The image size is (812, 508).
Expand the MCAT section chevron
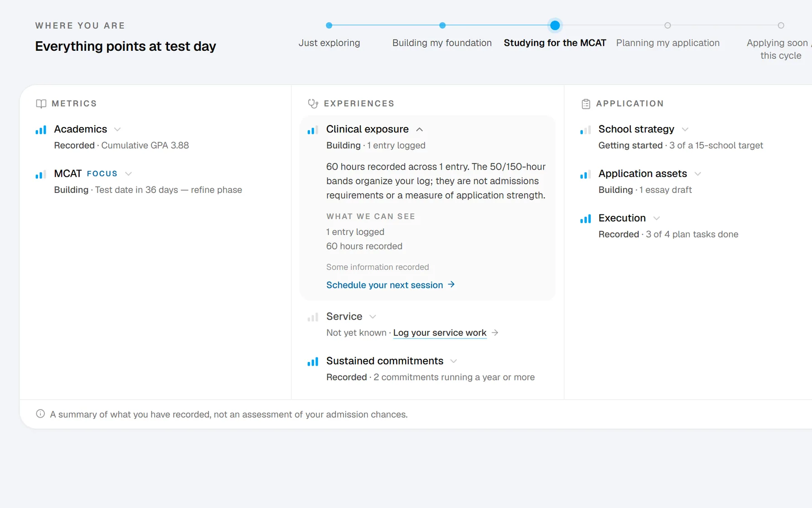pos(128,174)
